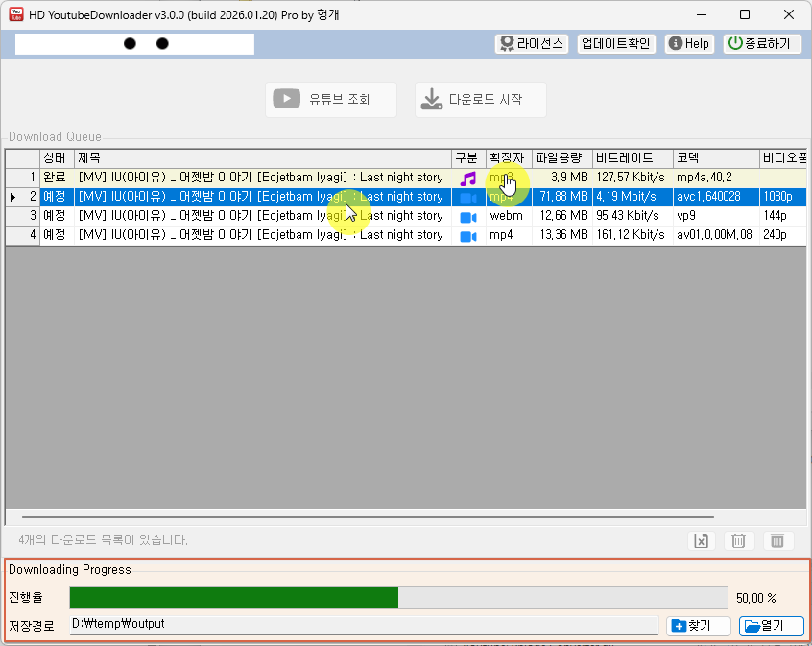Click the video camera icon in row 4

(468, 236)
